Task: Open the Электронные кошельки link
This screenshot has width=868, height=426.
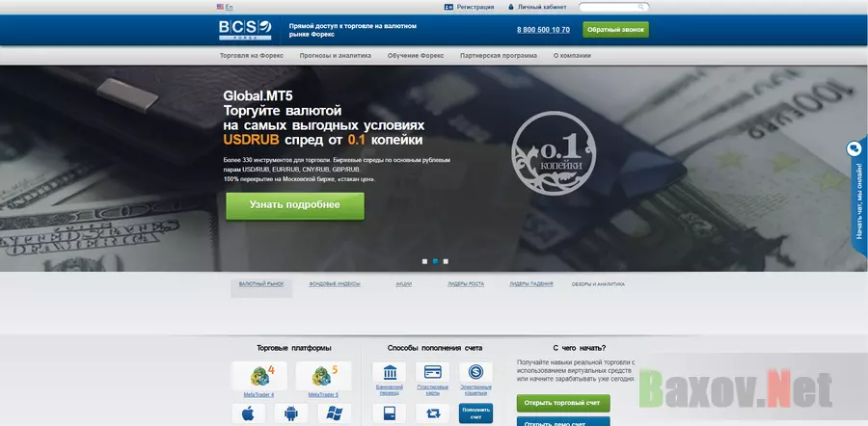Action: point(475,389)
